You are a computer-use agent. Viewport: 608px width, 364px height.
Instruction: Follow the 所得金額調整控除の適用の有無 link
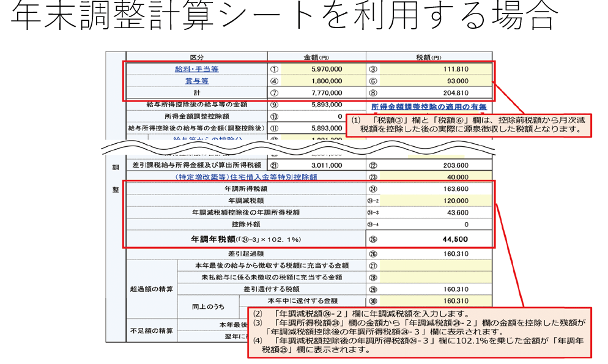tap(429, 106)
